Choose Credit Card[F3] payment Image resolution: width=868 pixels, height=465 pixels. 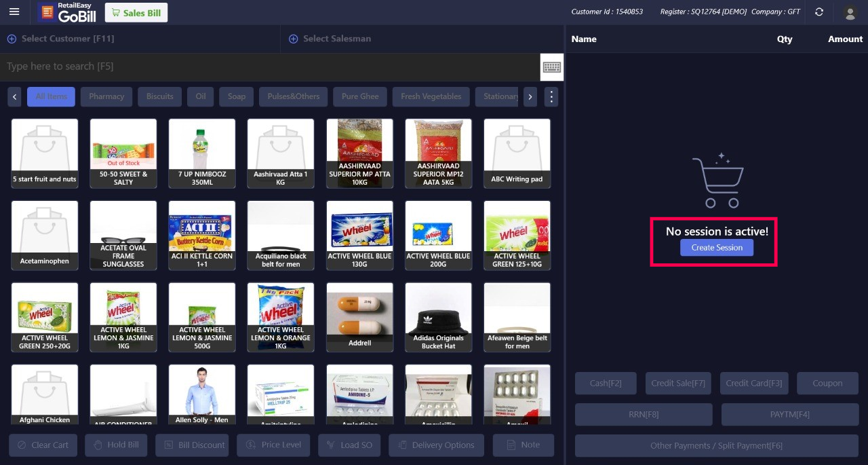click(x=754, y=383)
